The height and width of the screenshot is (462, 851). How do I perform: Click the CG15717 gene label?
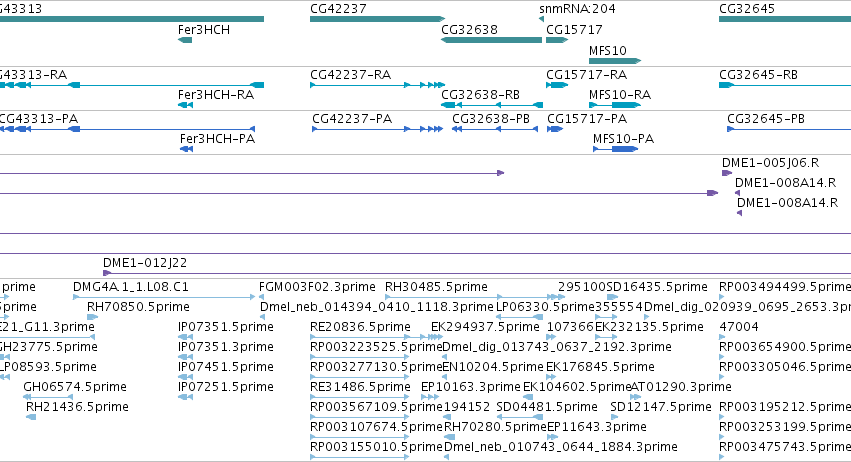coord(574,30)
